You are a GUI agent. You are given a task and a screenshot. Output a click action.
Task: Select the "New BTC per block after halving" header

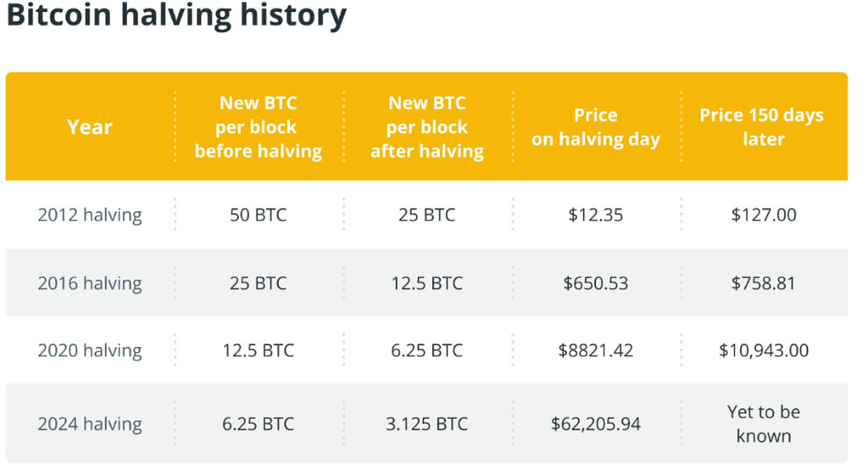click(427, 127)
